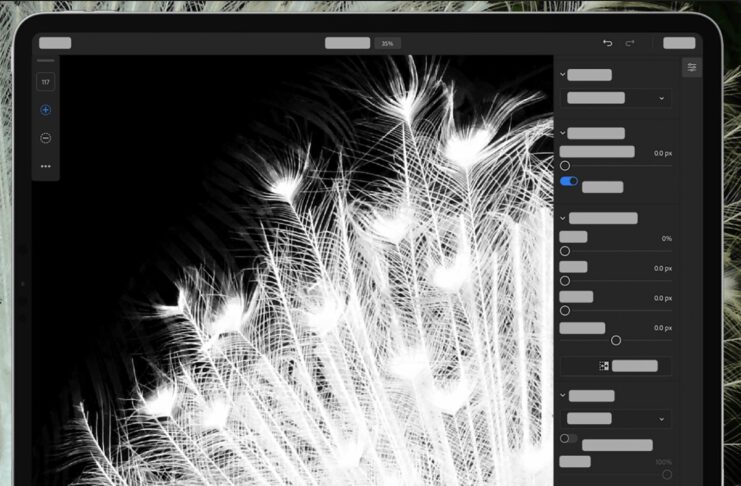Collapse the last panel section chevron
This screenshot has width=741, height=486.
[x=562, y=395]
